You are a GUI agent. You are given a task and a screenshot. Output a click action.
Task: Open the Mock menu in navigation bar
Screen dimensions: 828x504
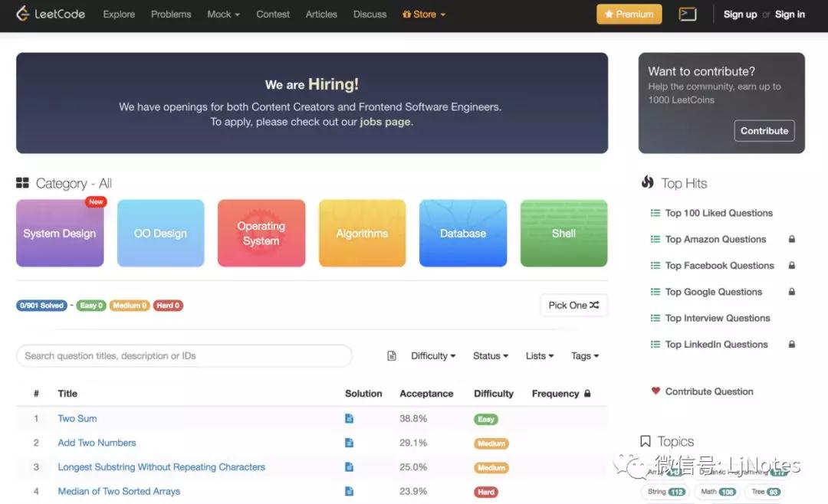click(223, 15)
